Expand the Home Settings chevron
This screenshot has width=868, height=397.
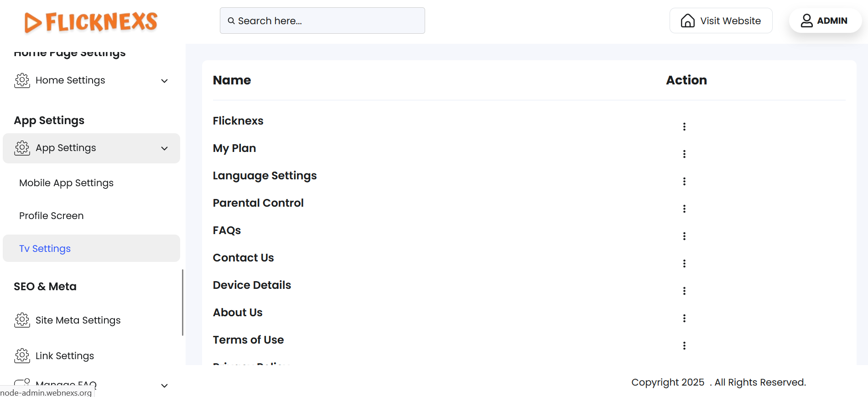(164, 81)
